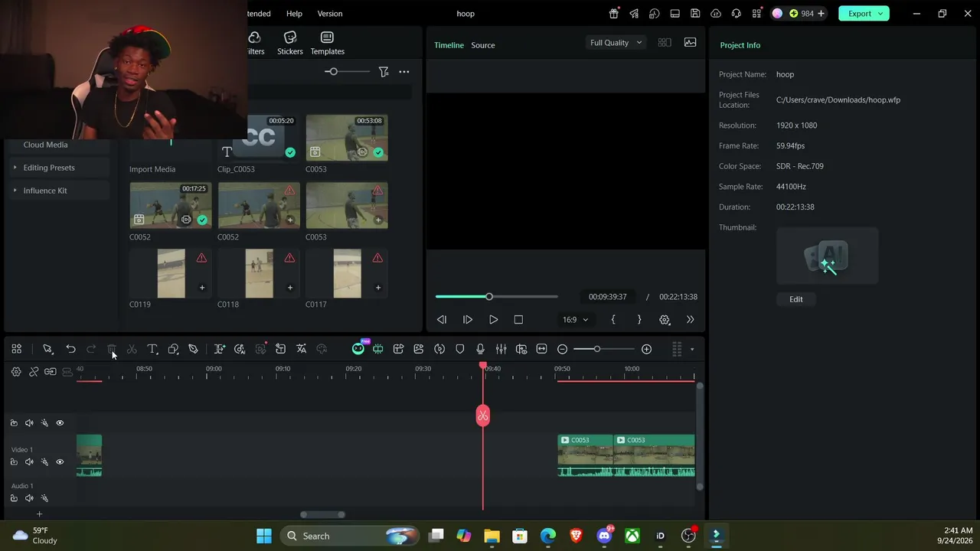Open the audio mixer icon
Viewport: 980px width, 551px height.
501,349
